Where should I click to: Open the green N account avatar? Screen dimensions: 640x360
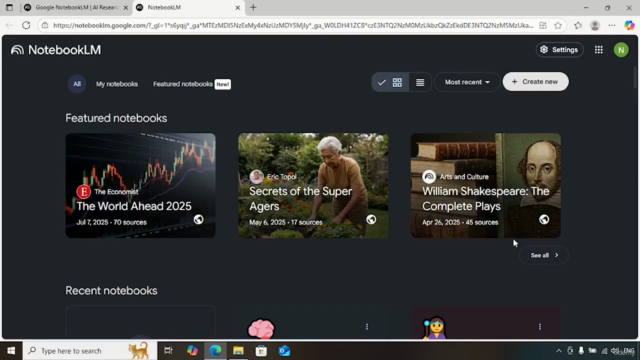(621, 50)
